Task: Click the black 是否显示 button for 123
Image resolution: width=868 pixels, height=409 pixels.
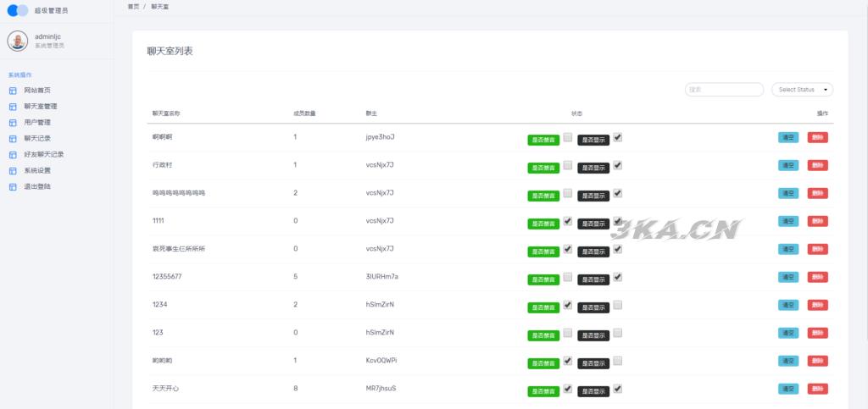Action: (593, 335)
